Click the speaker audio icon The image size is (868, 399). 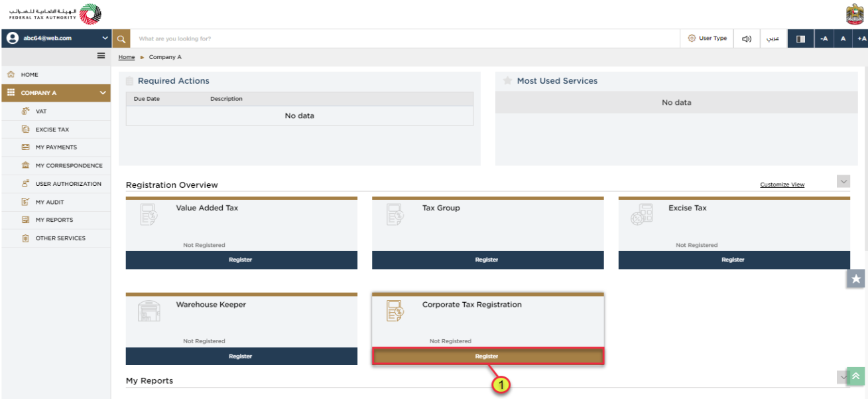coord(747,39)
